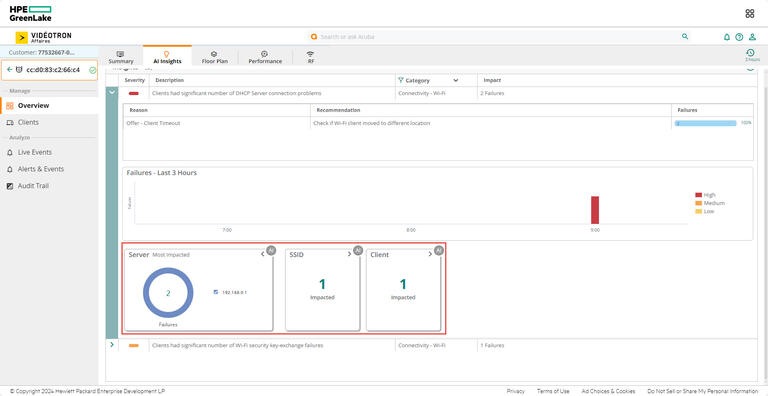Click the Audit Trail icon
768x396 pixels.
10,186
